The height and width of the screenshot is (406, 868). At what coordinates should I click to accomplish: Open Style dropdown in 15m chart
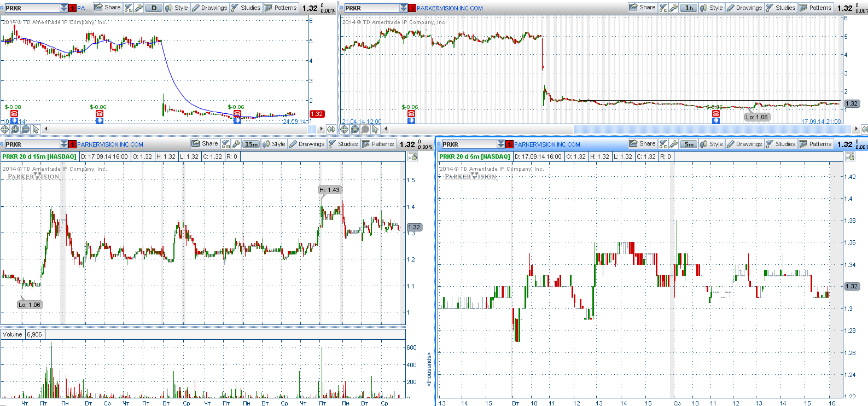[x=273, y=144]
